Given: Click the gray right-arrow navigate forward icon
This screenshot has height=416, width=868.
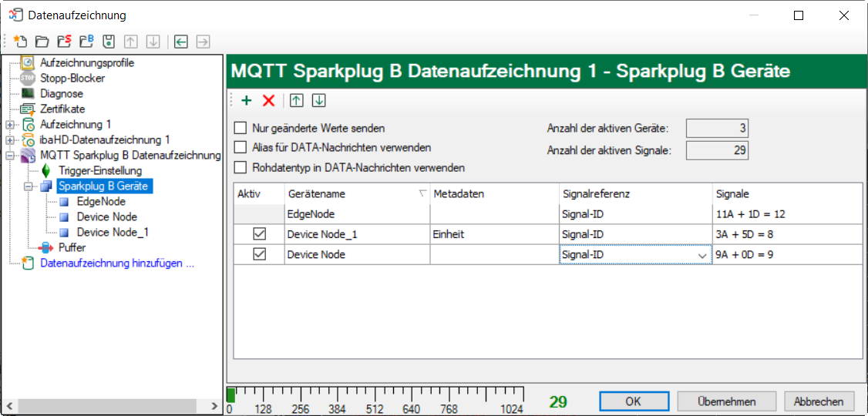Looking at the screenshot, I should (204, 41).
